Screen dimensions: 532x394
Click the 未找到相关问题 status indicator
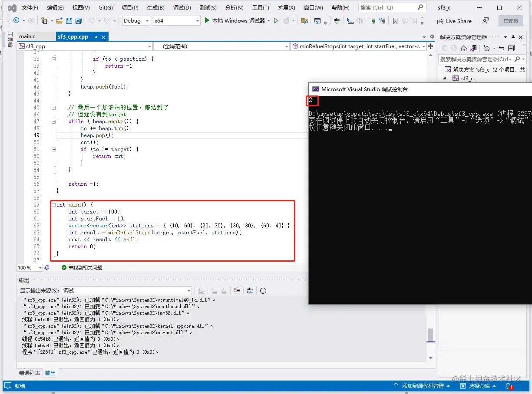[82, 268]
